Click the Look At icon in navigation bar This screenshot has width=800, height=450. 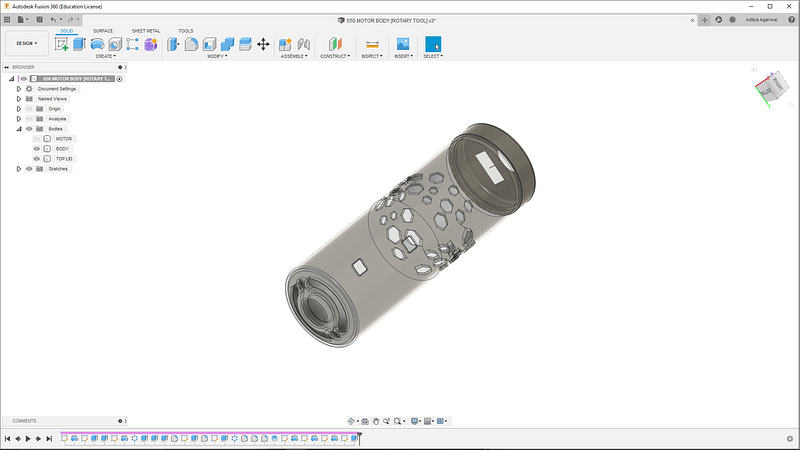[x=365, y=421]
